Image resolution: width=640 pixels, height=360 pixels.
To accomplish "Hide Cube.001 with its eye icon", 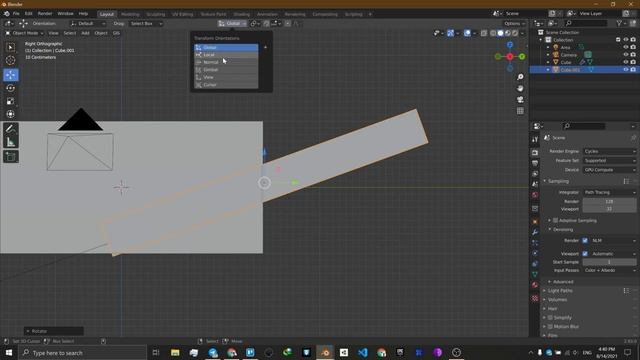I will 626,70.
